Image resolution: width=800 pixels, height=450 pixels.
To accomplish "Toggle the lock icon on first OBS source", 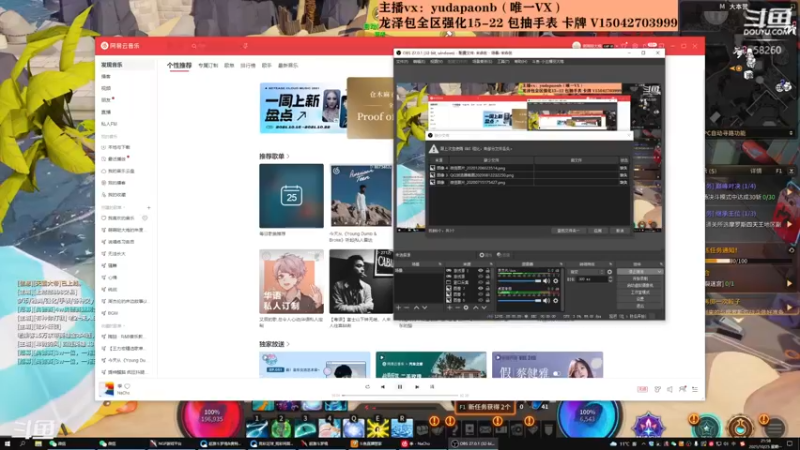I will click(x=487, y=270).
